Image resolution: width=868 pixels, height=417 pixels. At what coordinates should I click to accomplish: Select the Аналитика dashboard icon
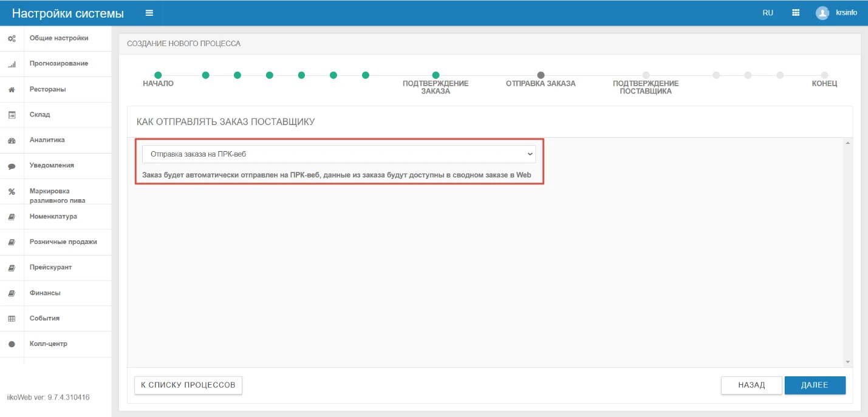click(12, 140)
